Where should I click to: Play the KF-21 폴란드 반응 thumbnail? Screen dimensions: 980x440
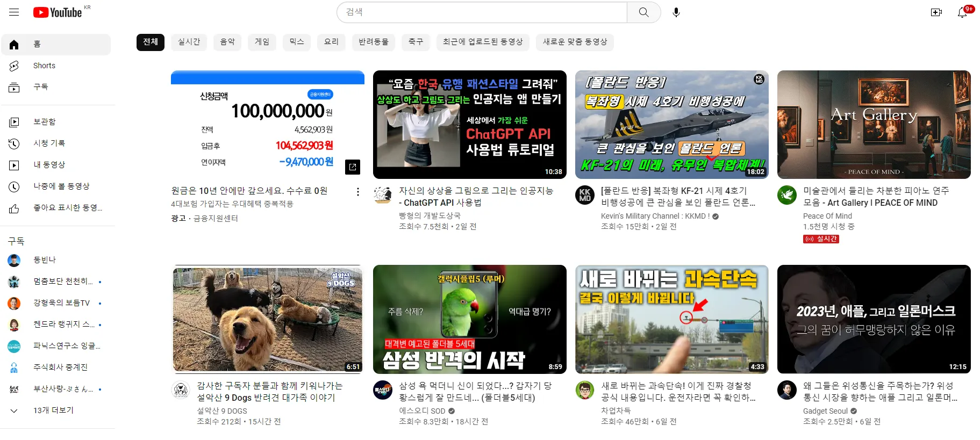(x=672, y=125)
